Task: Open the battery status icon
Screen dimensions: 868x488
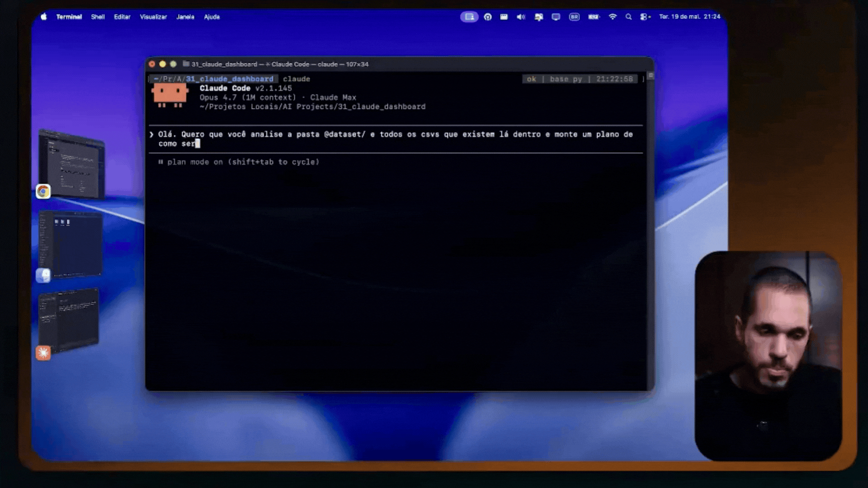Action: click(594, 17)
